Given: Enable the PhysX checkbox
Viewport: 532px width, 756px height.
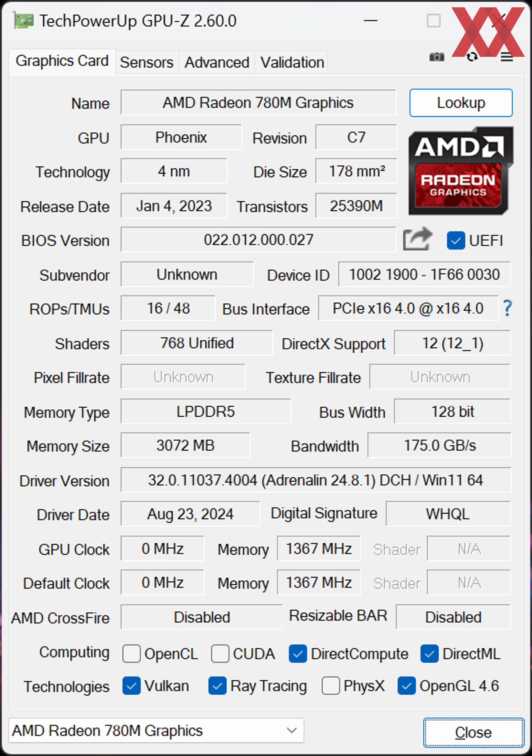Looking at the screenshot, I should pyautogui.click(x=331, y=686).
